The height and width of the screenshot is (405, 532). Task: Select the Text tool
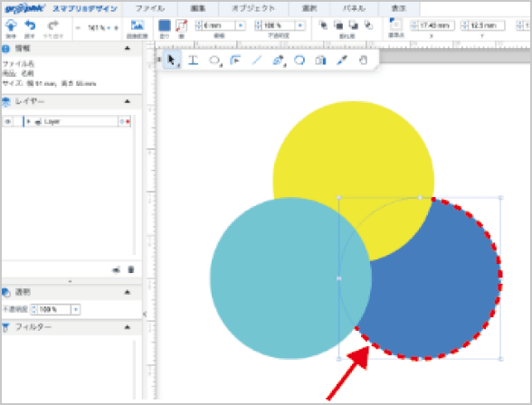pos(193,61)
